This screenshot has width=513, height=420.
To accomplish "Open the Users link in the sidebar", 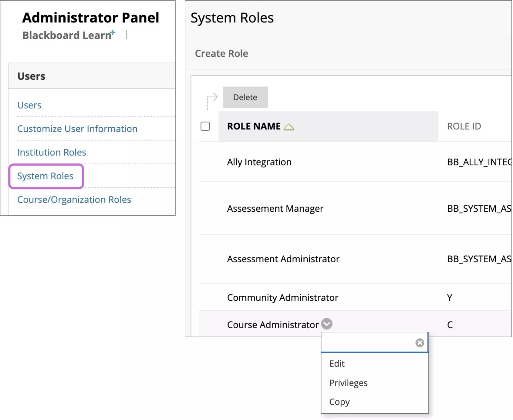I will (29, 105).
